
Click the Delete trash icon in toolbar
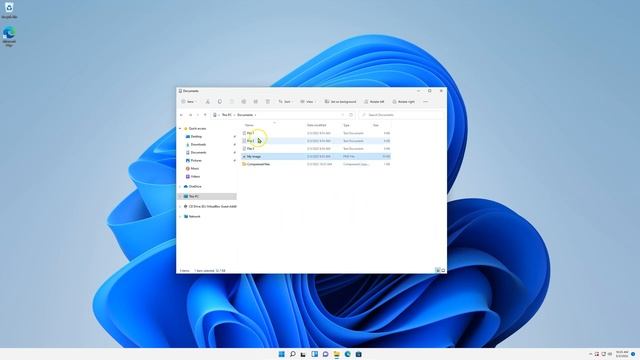[x=268, y=102]
